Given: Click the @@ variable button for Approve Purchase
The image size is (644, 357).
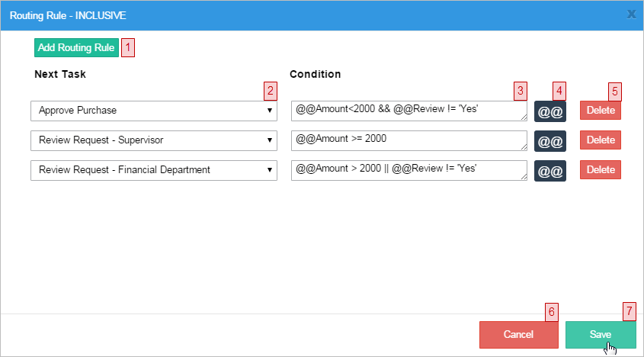Looking at the screenshot, I should tap(549, 111).
